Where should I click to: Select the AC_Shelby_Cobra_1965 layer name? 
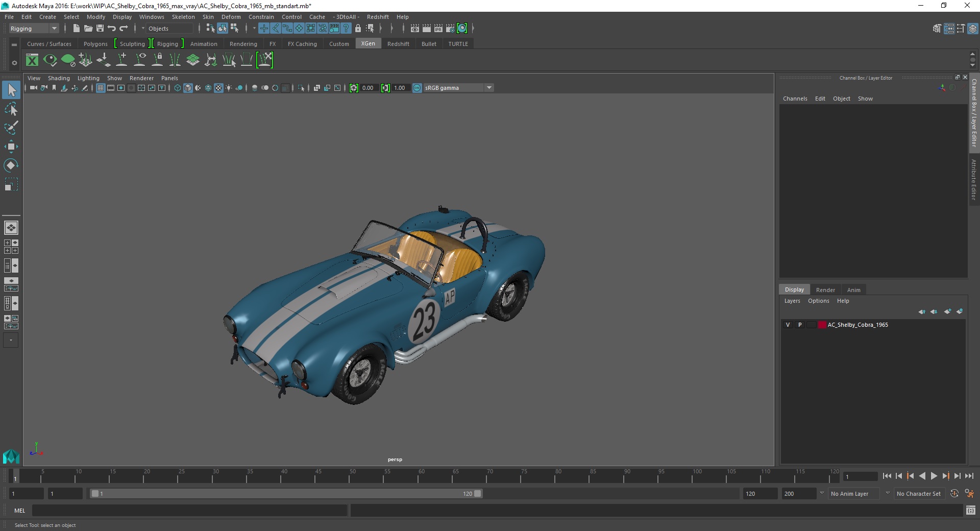857,325
